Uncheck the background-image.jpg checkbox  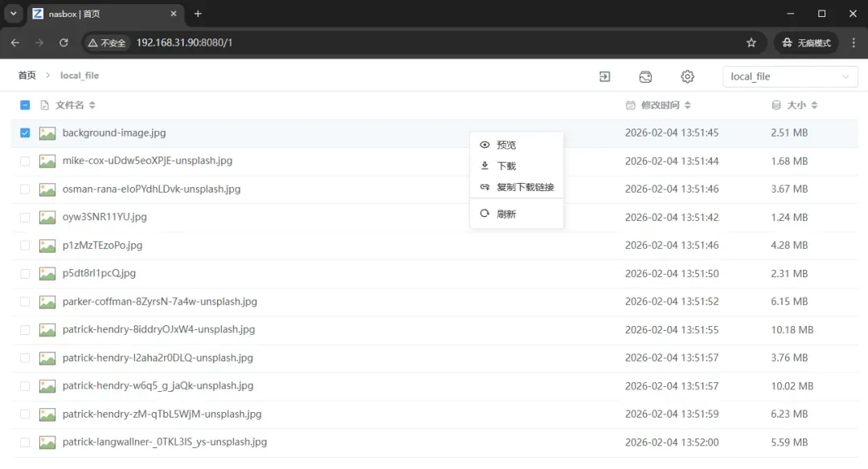[25, 133]
